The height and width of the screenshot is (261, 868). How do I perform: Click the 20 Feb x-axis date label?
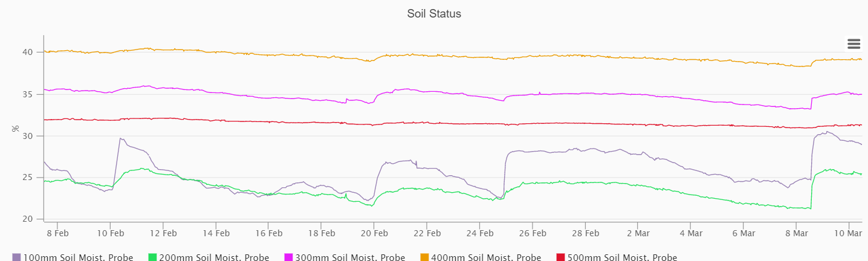click(x=374, y=233)
